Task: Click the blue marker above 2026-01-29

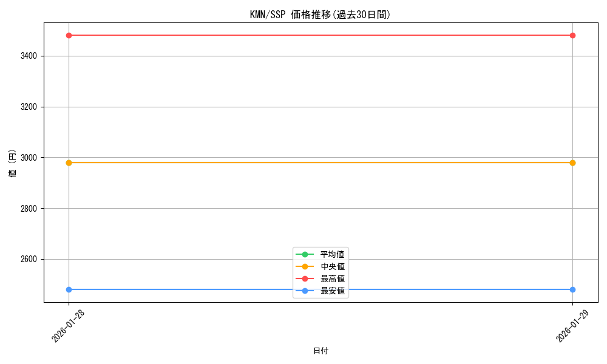Action: click(x=572, y=289)
